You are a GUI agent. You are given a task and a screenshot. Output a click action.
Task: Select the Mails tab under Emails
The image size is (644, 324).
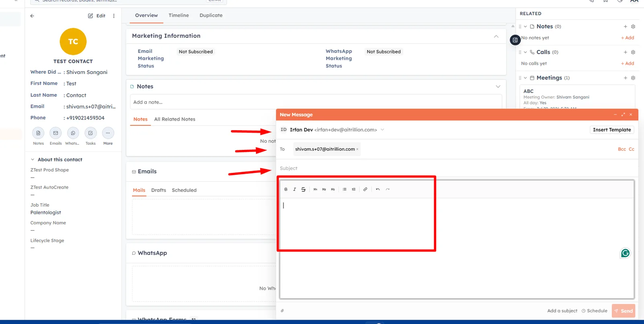tap(139, 190)
